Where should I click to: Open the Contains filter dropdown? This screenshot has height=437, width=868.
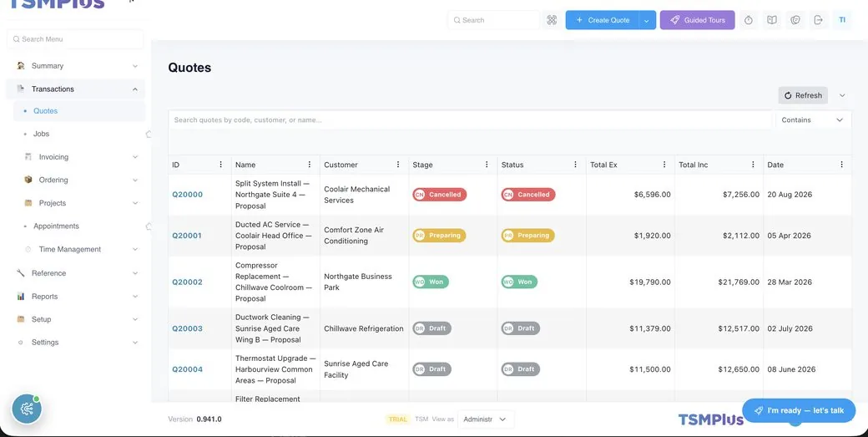[812, 119]
